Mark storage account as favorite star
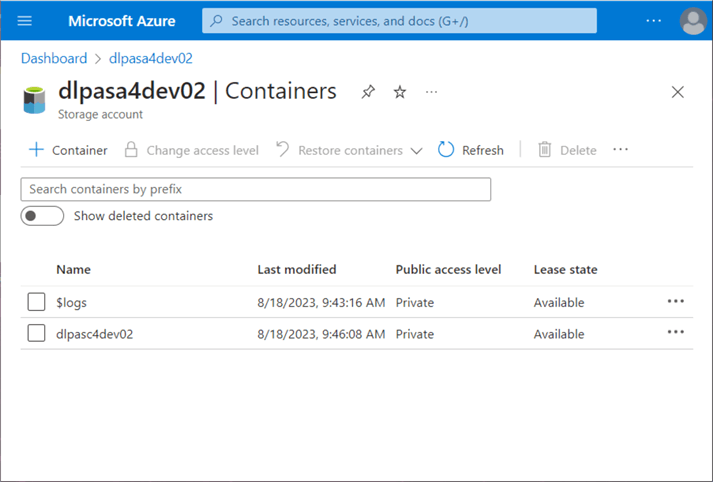The image size is (713, 482). click(x=400, y=92)
